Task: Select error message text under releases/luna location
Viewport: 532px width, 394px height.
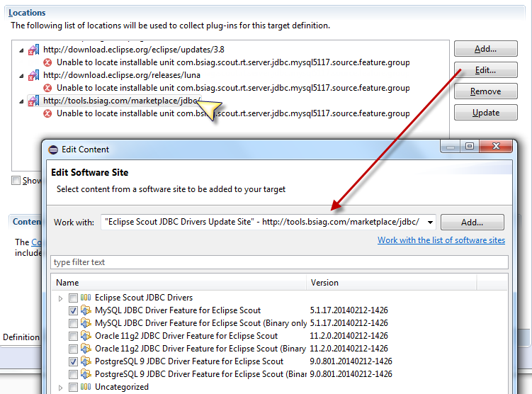Action: (233, 88)
